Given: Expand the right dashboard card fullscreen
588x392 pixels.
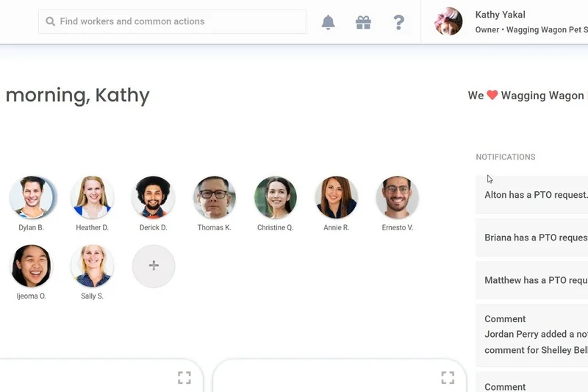Looking at the screenshot, I should (x=448, y=377).
